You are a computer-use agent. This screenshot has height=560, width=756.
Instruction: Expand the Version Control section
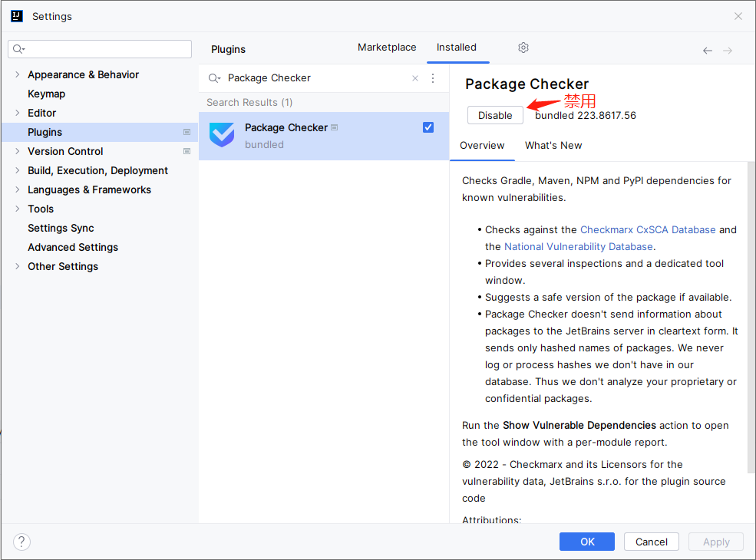point(18,151)
